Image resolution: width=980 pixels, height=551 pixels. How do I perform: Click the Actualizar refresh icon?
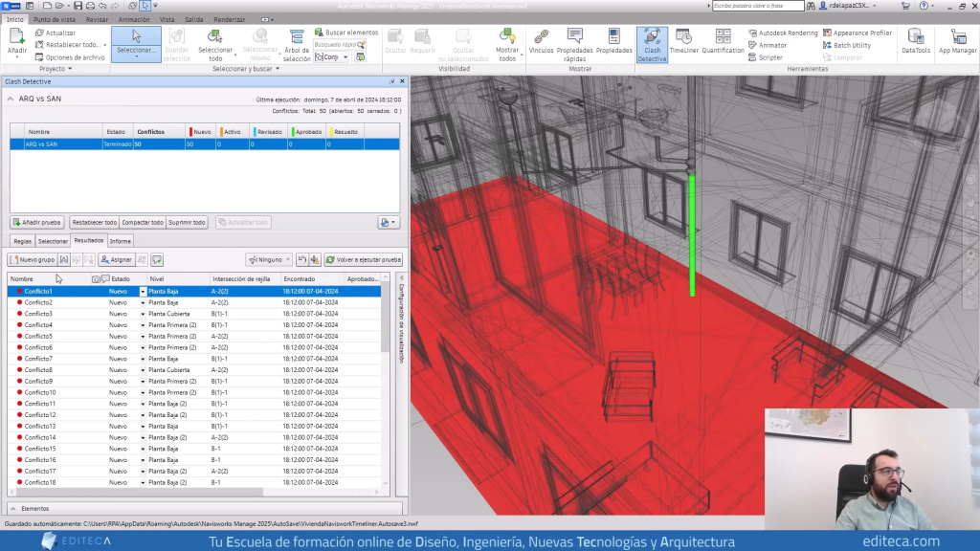(39, 33)
